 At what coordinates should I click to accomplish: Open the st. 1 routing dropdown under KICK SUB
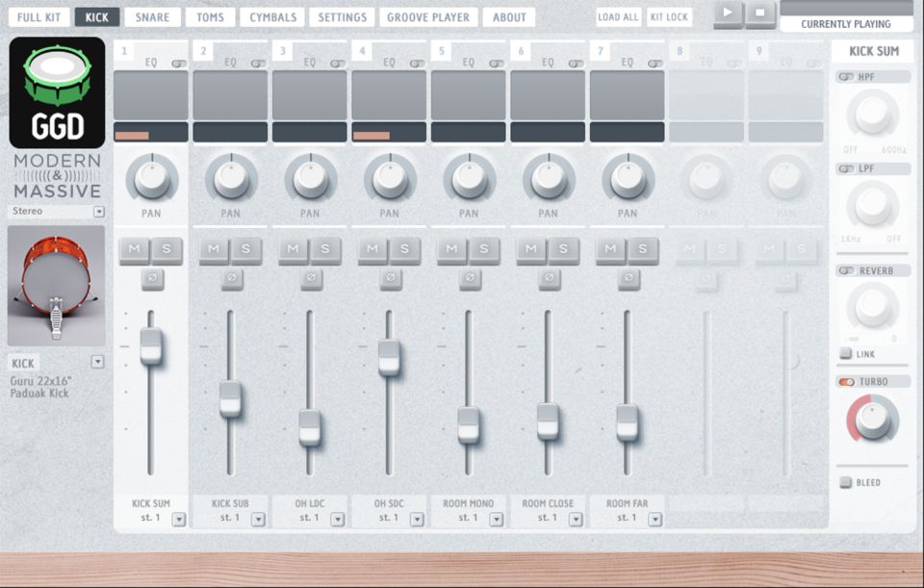257,519
